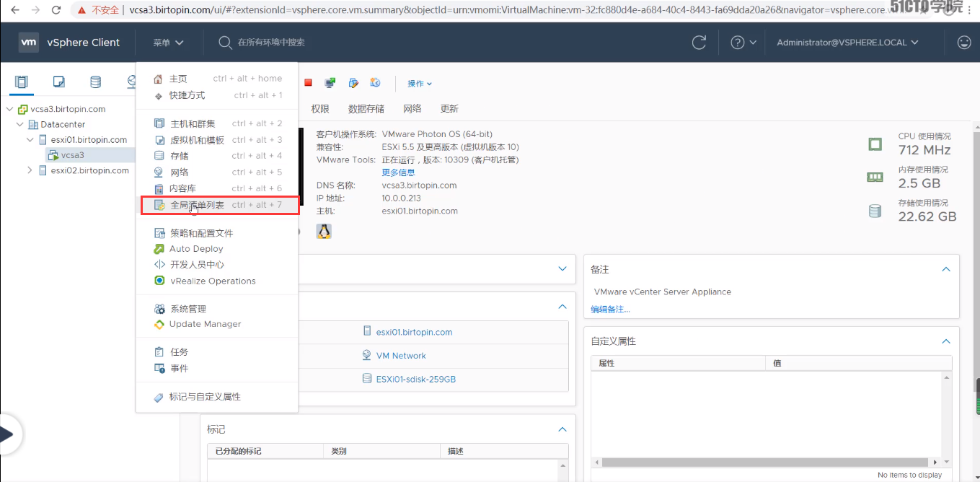Switch to the 网络 tab

pyautogui.click(x=412, y=109)
